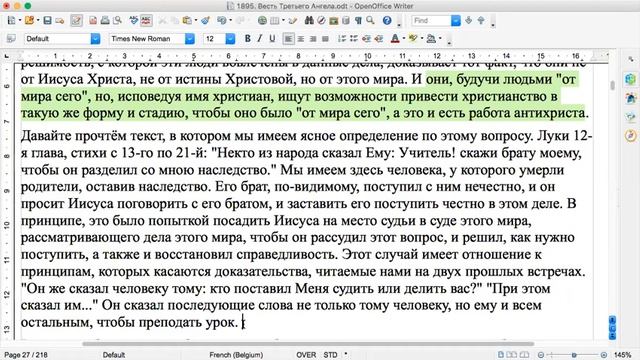Toggle OVER insert mode in status bar
The width and height of the screenshot is (640, 360).
[x=306, y=355]
